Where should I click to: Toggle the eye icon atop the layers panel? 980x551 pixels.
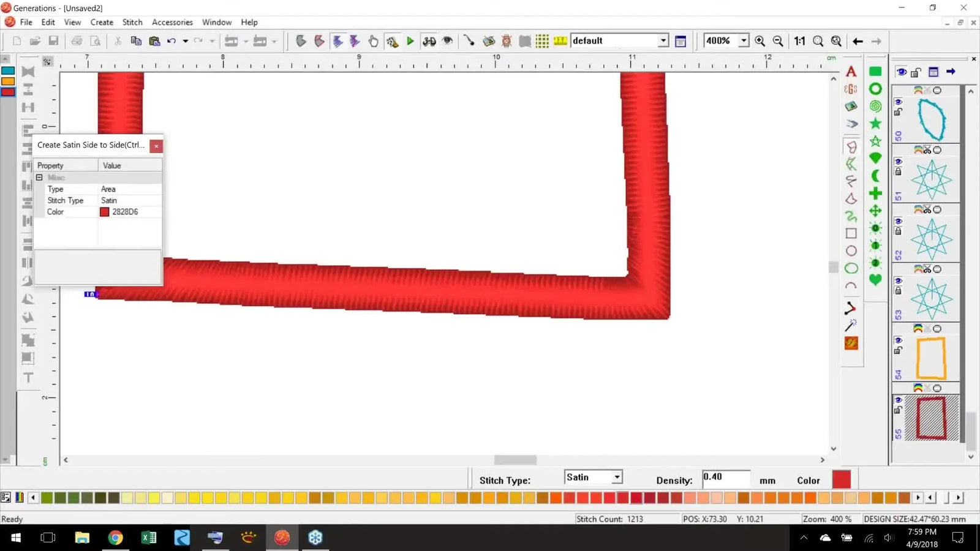902,72
